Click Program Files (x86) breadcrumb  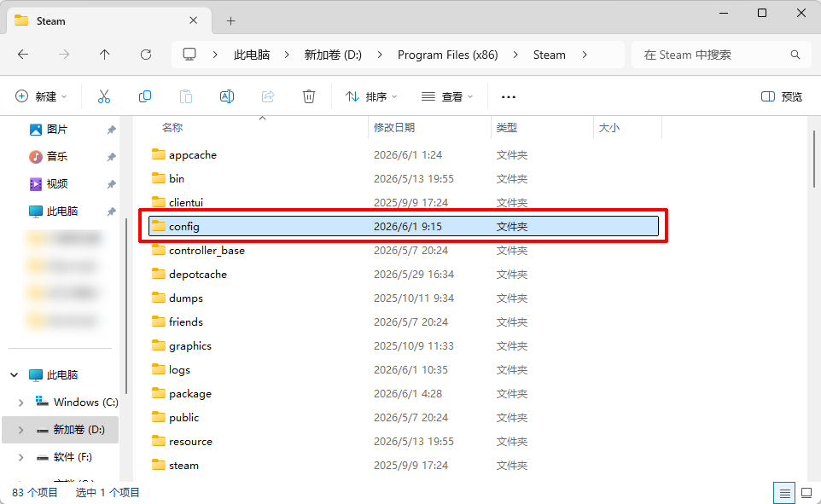(x=448, y=55)
